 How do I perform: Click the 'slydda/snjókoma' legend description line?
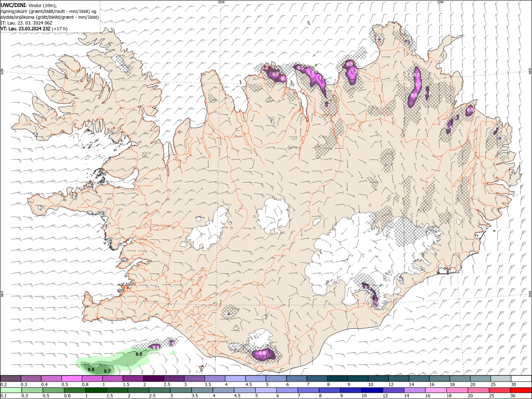pyautogui.click(x=50, y=17)
